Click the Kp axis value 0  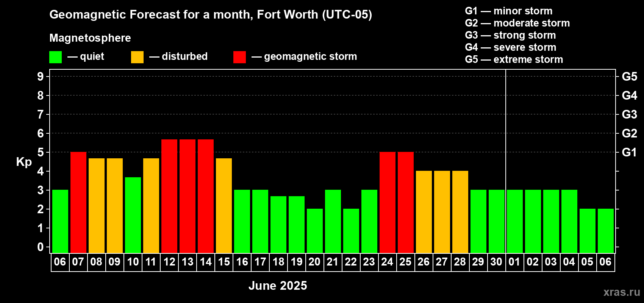pos(41,247)
